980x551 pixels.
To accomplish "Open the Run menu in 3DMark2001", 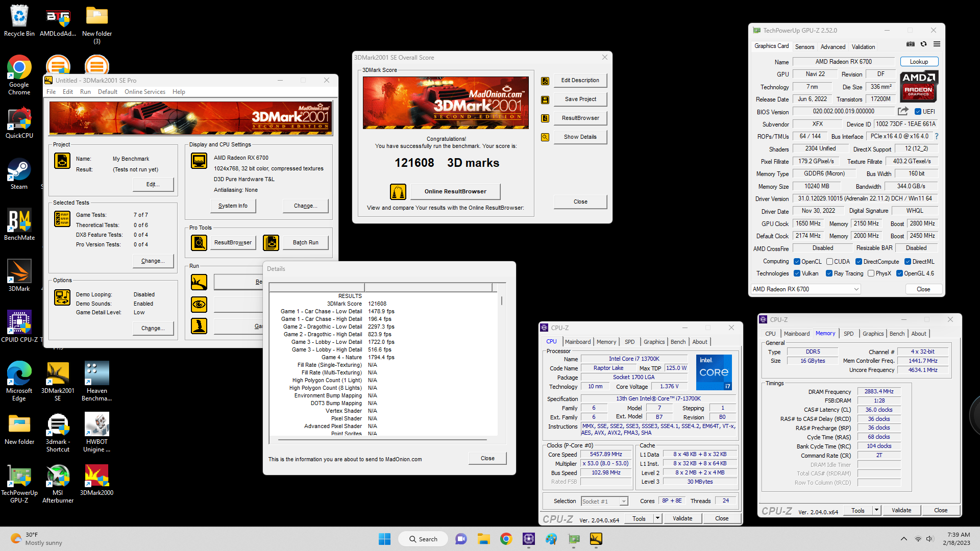I will [x=85, y=92].
